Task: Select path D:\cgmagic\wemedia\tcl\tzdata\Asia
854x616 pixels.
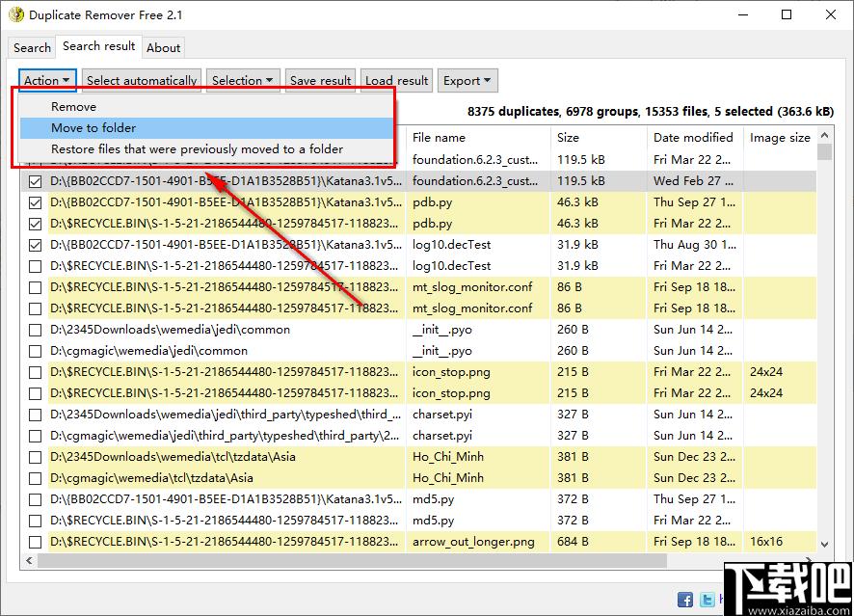Action: (x=151, y=478)
